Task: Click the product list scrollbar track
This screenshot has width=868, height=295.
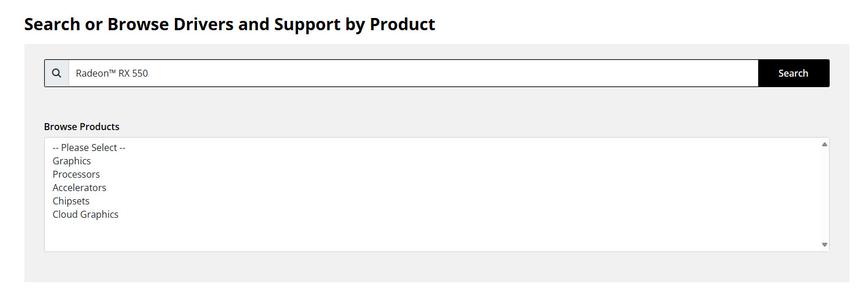Action: coord(824,195)
